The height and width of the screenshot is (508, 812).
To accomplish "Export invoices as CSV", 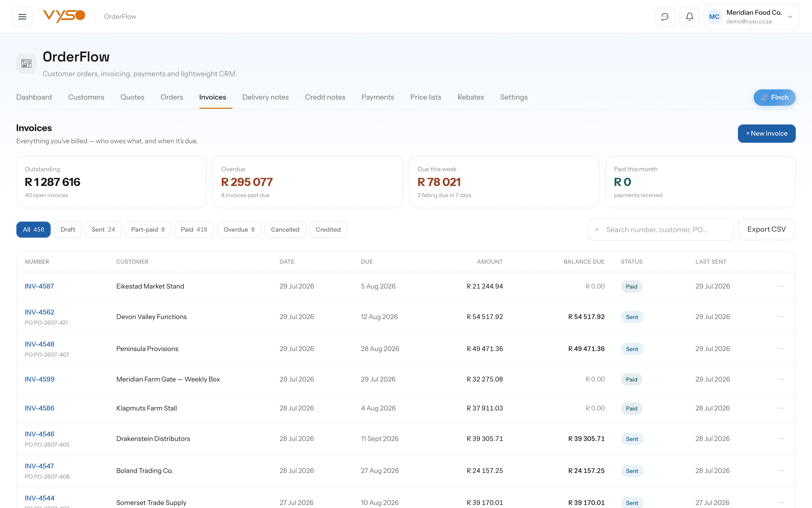I will coord(766,229).
